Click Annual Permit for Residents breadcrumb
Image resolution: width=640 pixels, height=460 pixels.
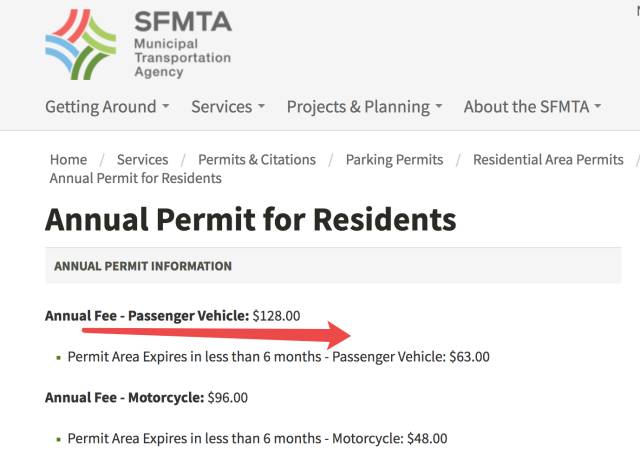(x=135, y=178)
